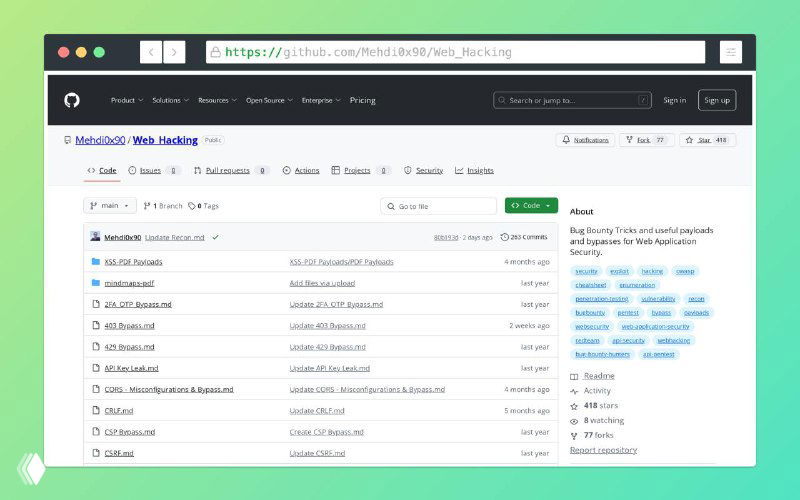Screen dimensions: 800x500
Task: Click file icon beside 2FA_OTP_Bypass.md
Action: pyautogui.click(x=95, y=304)
